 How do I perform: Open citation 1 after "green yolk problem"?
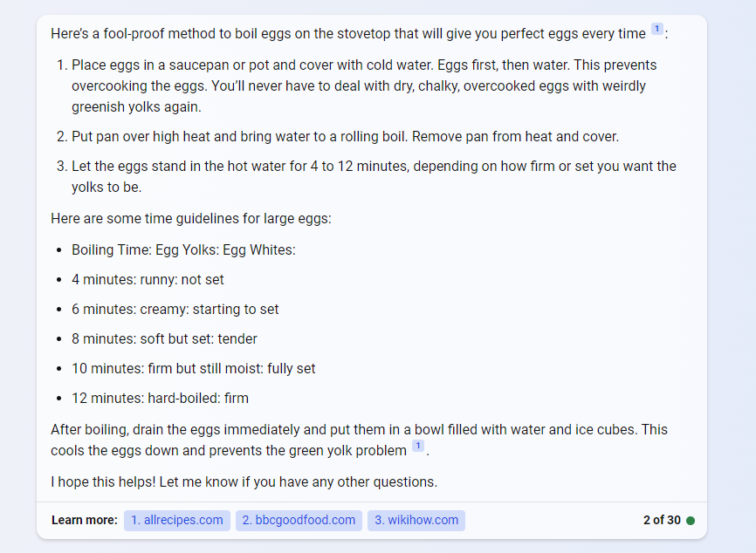[418, 447]
